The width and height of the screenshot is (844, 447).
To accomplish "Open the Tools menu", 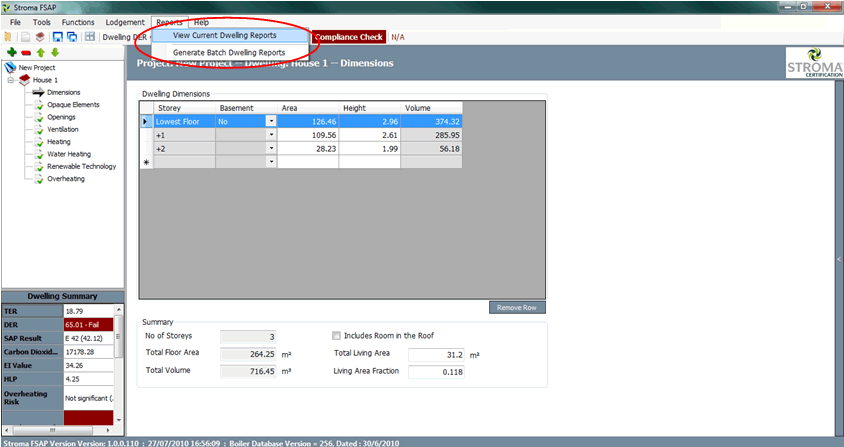I will click(41, 22).
